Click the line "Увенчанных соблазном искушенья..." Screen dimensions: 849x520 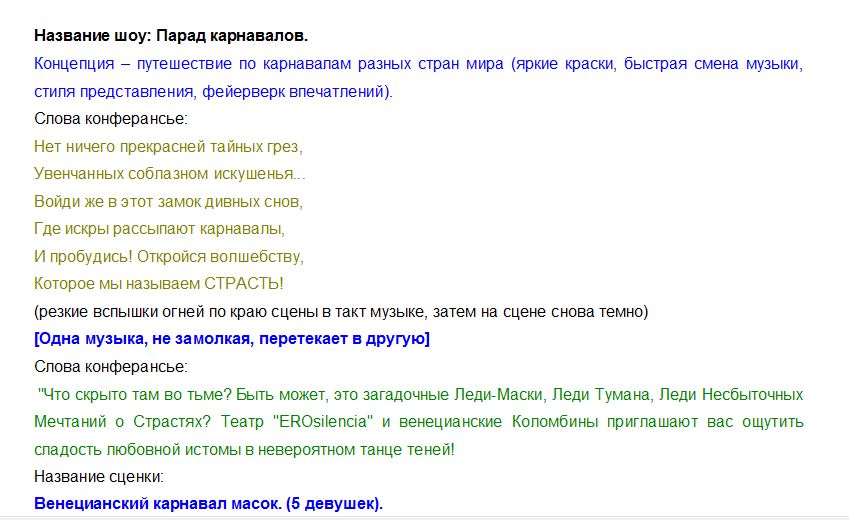(170, 174)
